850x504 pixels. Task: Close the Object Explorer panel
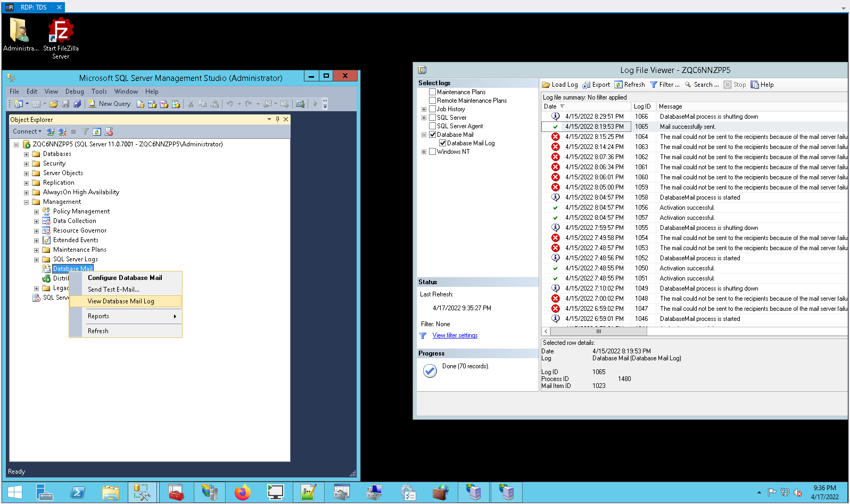286,119
